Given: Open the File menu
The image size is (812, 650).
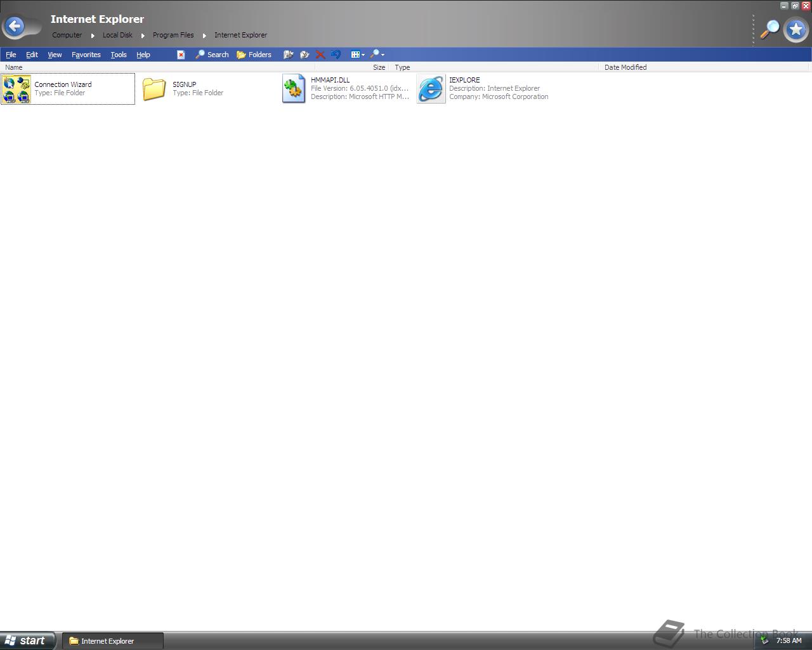Looking at the screenshot, I should point(11,55).
